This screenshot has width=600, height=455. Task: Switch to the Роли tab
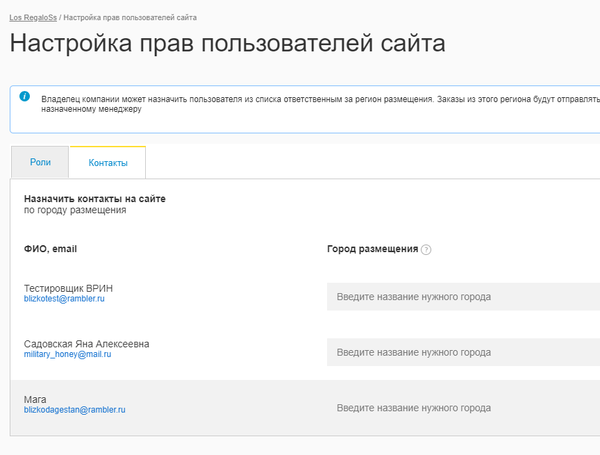coord(40,162)
